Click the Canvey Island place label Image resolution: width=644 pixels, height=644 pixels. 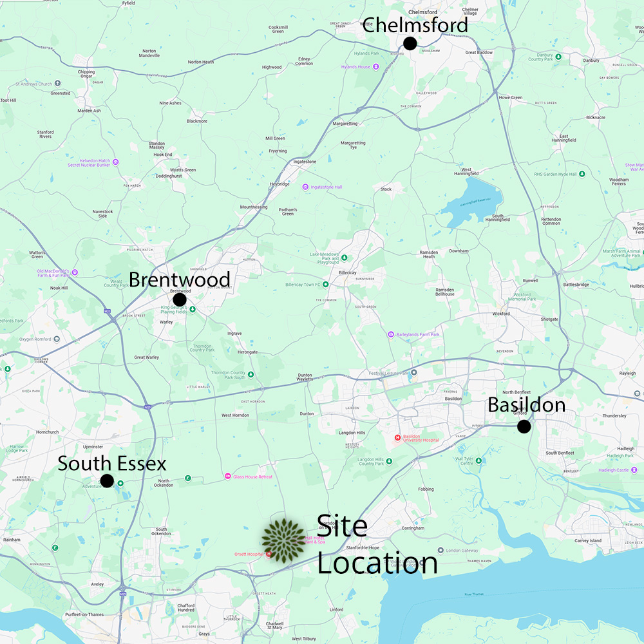[x=587, y=540]
